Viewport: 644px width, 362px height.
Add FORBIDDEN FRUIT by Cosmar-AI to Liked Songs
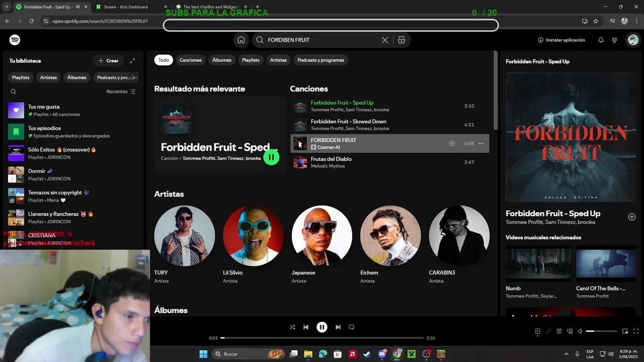pyautogui.click(x=452, y=143)
